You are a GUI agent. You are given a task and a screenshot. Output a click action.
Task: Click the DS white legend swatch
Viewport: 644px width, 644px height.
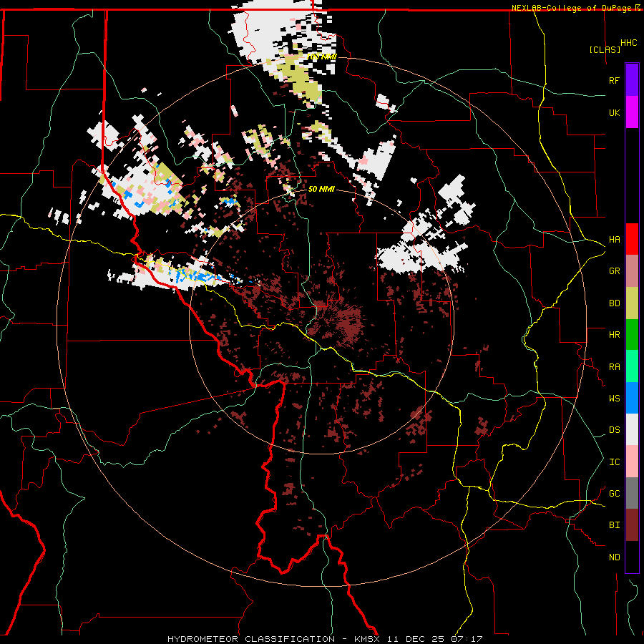632,429
